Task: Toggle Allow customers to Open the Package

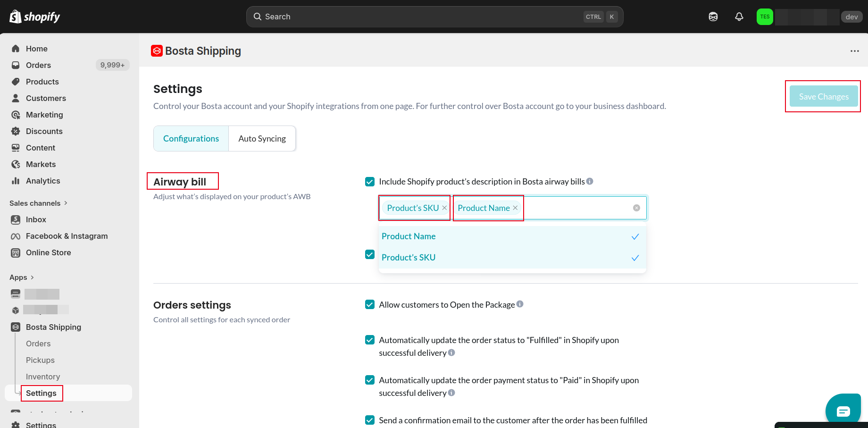Action: (x=370, y=304)
